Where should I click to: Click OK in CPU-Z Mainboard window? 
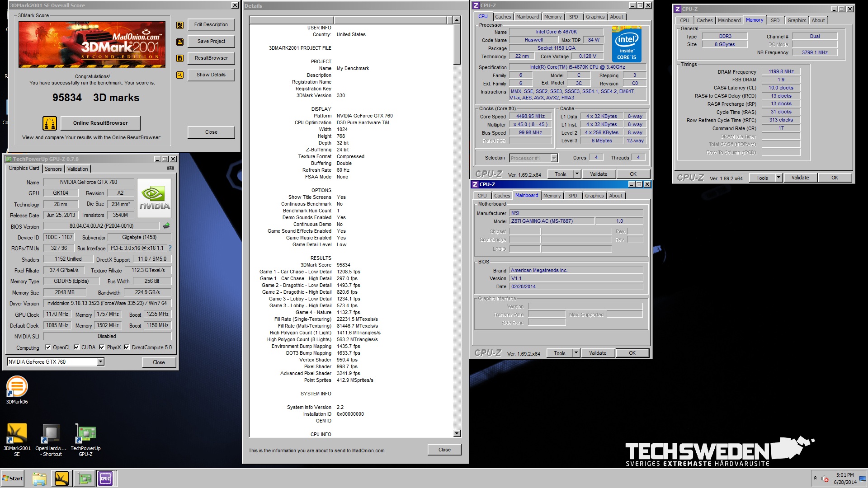632,353
